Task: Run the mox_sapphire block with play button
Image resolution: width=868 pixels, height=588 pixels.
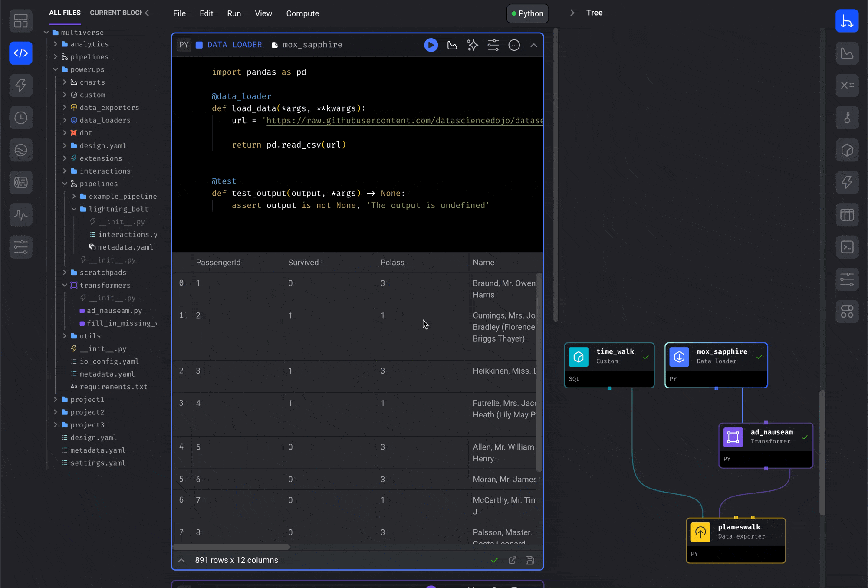Action: pyautogui.click(x=431, y=45)
